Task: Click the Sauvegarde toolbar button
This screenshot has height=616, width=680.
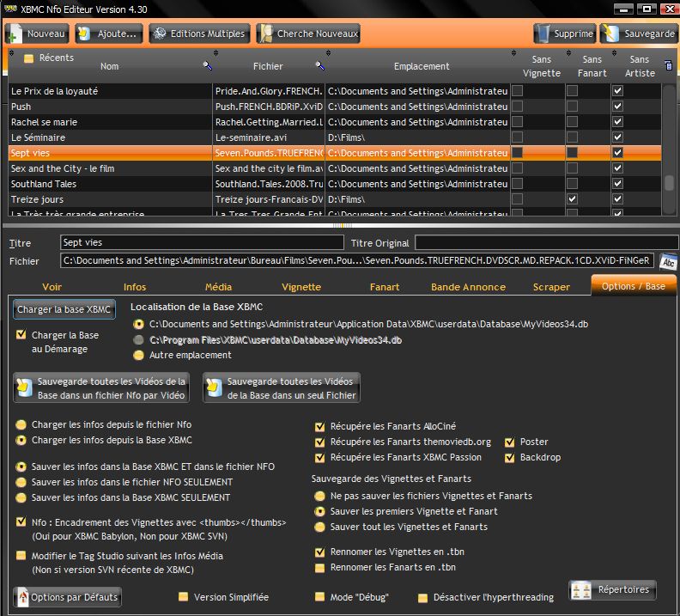Action: 639,34
